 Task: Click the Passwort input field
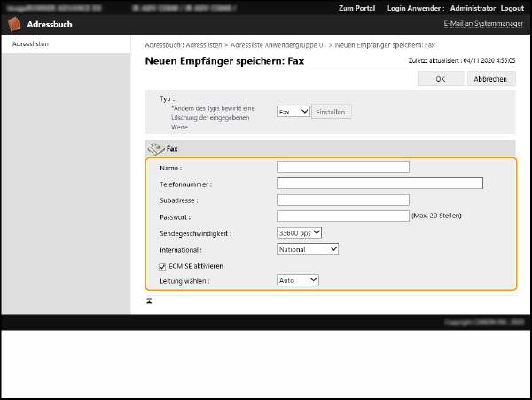coord(343,216)
